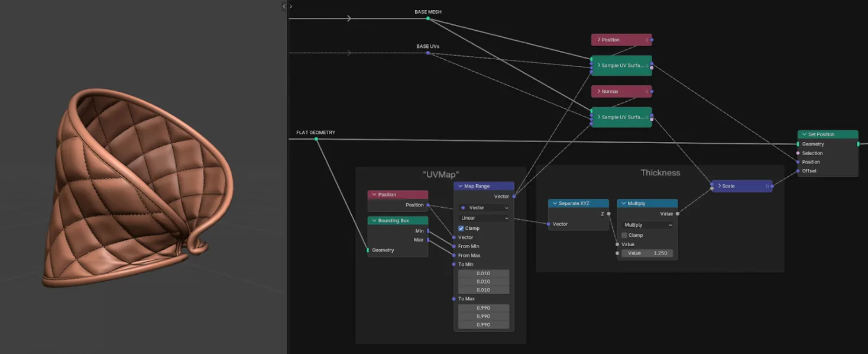This screenshot has width=868, height=354.
Task: Click the Z output socket on Separate XYZ
Action: [x=609, y=214]
